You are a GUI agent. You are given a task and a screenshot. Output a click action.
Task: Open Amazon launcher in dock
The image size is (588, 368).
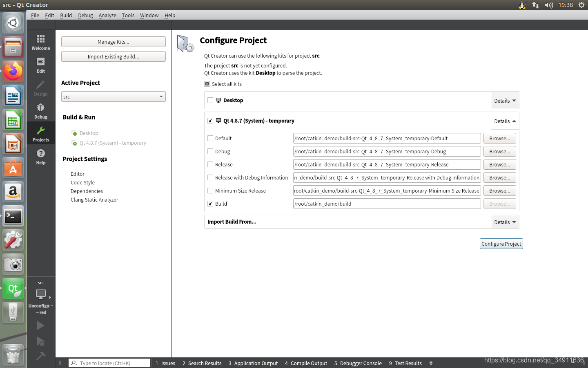click(13, 192)
